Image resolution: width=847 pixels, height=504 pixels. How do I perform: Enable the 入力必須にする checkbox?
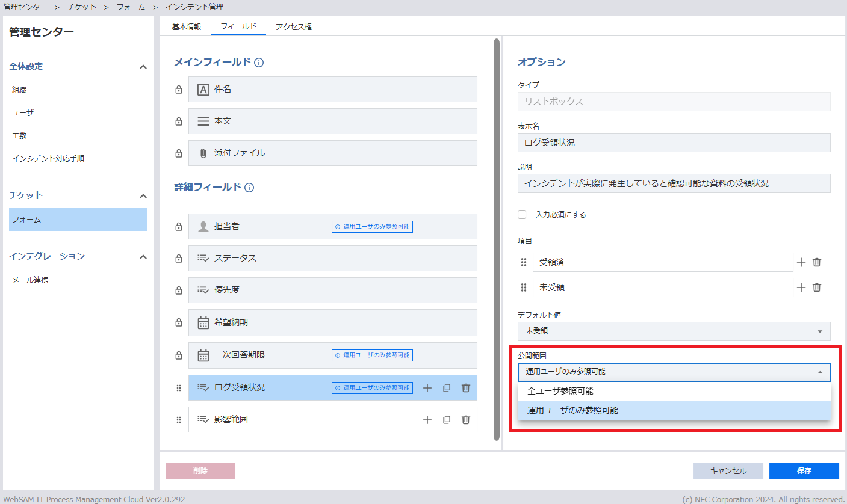pyautogui.click(x=522, y=215)
